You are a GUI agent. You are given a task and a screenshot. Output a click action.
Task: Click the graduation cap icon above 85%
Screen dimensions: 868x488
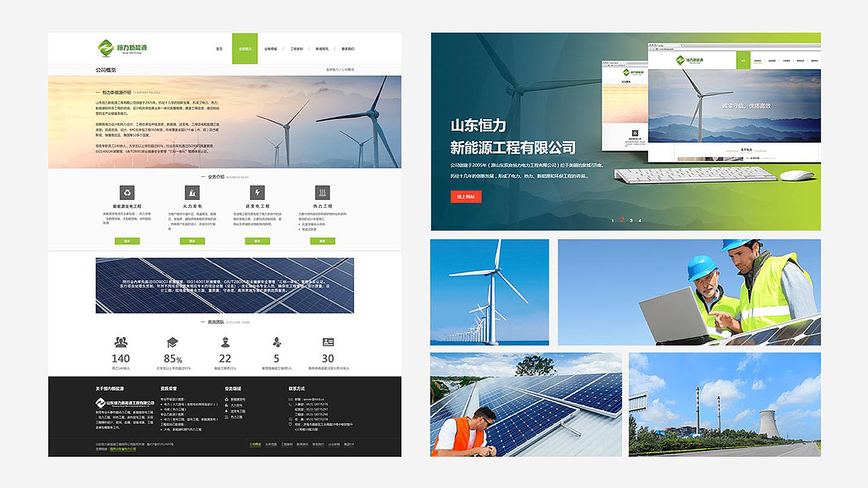172,342
